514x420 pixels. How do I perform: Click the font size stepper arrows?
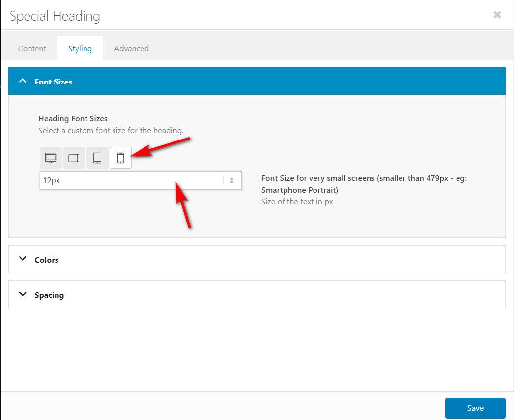click(232, 180)
